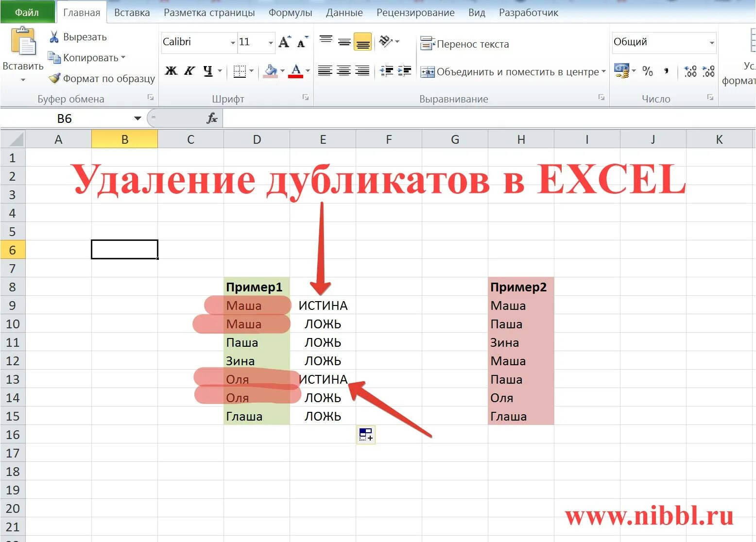Select cell Глаша in column H
Image resolution: width=756 pixels, height=542 pixels.
(521, 416)
